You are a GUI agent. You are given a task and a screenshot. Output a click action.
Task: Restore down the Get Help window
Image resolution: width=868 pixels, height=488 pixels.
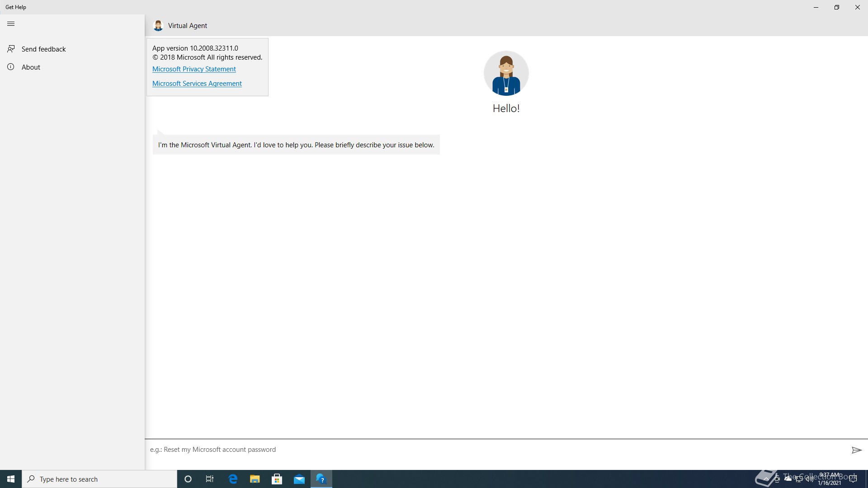837,7
